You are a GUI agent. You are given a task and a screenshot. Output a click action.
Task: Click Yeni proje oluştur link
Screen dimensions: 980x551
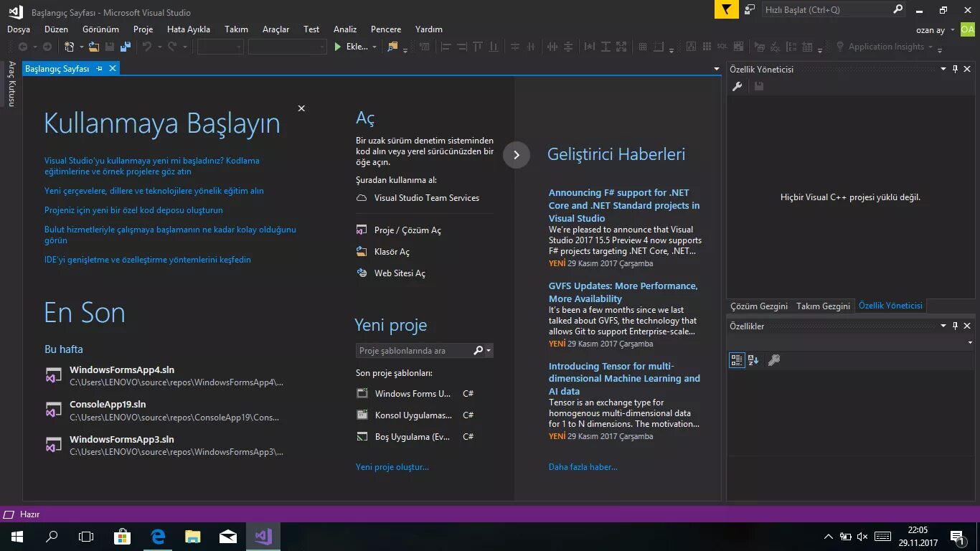[392, 467]
